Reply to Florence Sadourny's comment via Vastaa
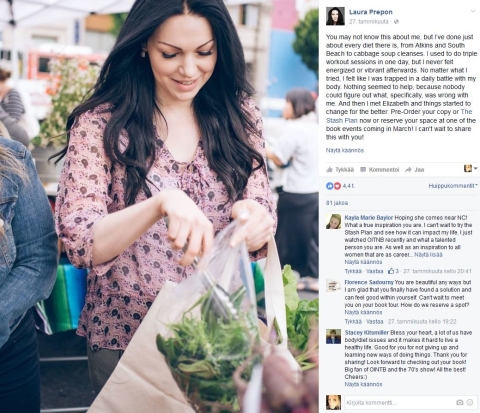 point(375,321)
